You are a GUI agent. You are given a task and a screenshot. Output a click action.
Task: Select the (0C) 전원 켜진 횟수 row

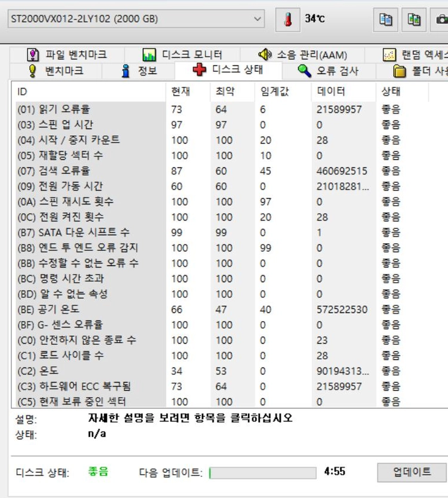point(222,217)
